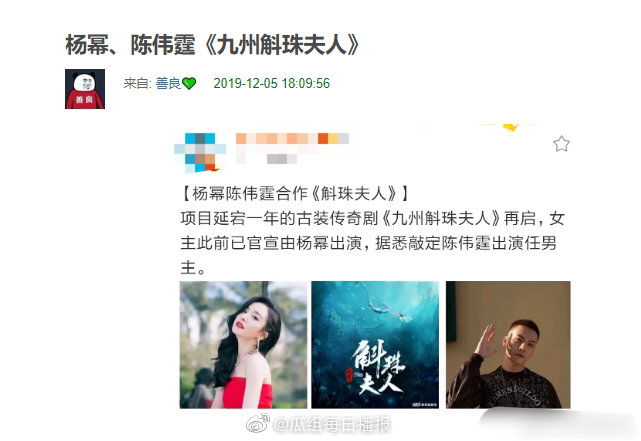This screenshot has width=641, height=441.
Task: Click the star favorite icon
Action: pyautogui.click(x=561, y=144)
